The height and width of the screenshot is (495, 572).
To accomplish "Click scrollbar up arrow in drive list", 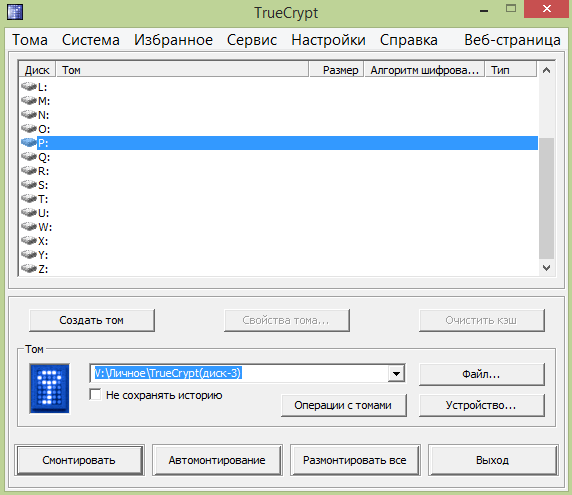I will pos(546,70).
